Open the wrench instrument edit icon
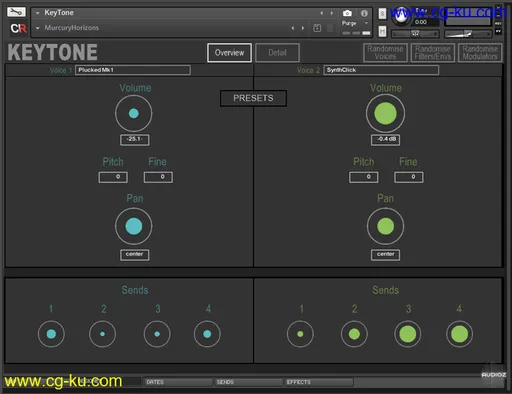The width and height of the screenshot is (512, 394). click(16, 12)
